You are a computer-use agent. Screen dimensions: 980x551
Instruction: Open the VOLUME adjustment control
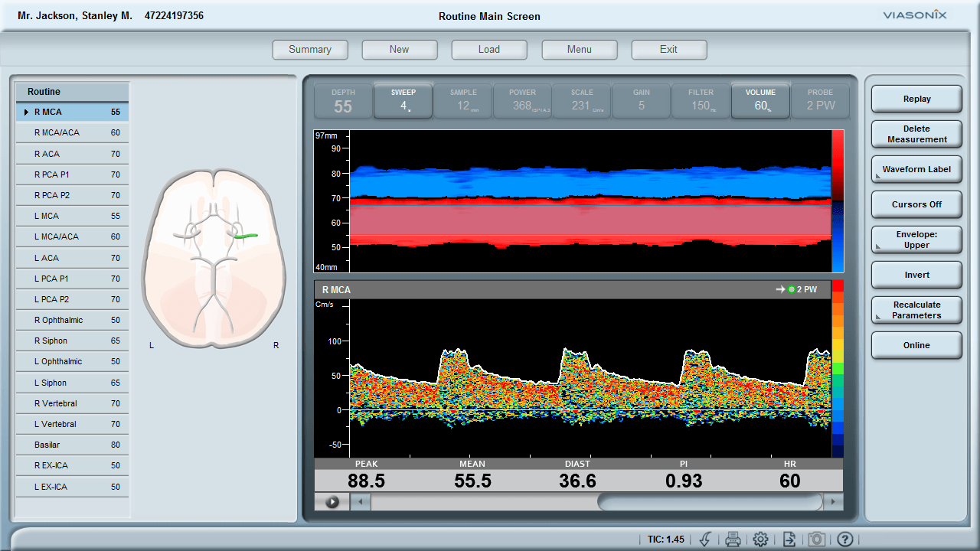pos(760,100)
